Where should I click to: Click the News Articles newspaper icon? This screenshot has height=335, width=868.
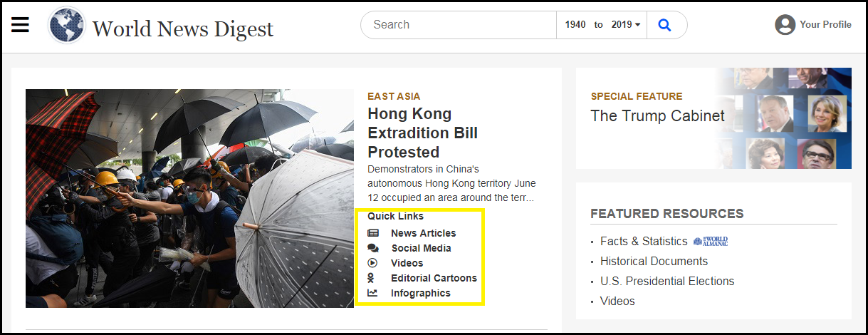coord(373,233)
